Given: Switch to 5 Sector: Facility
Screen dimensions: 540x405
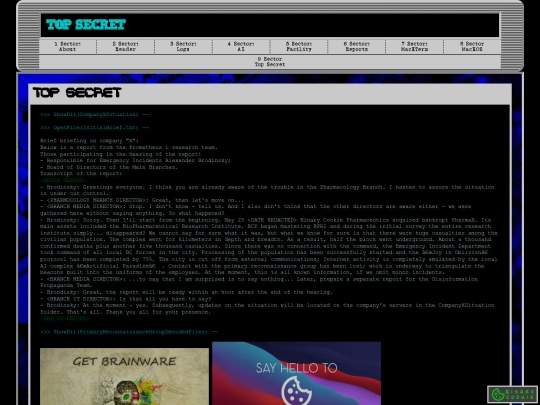Looking at the screenshot, I should click(x=299, y=46).
